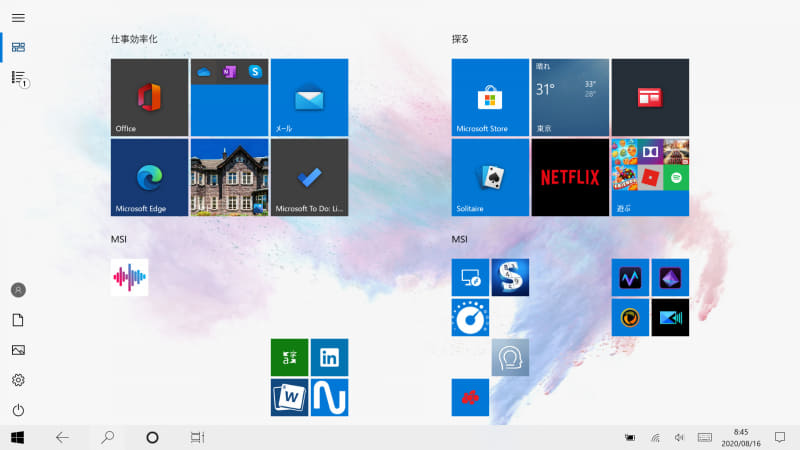This screenshot has height=450, width=800.
Task: Open Action Center notifications
Action: coord(780,437)
